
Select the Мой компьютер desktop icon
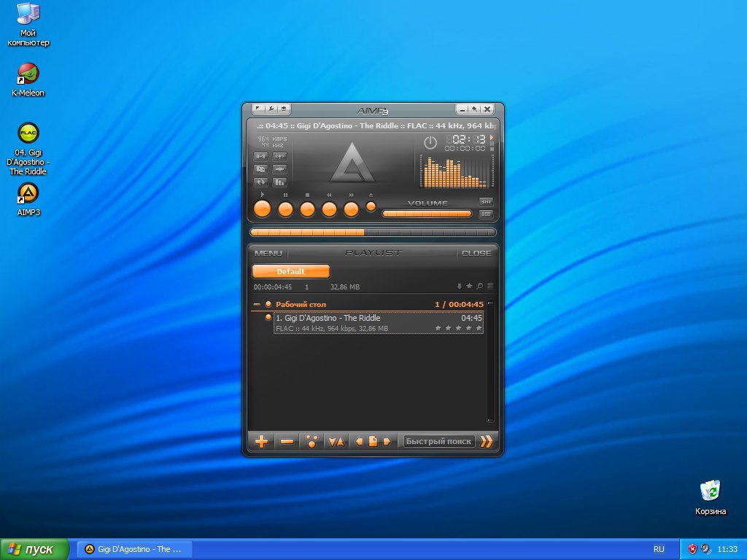28,25
